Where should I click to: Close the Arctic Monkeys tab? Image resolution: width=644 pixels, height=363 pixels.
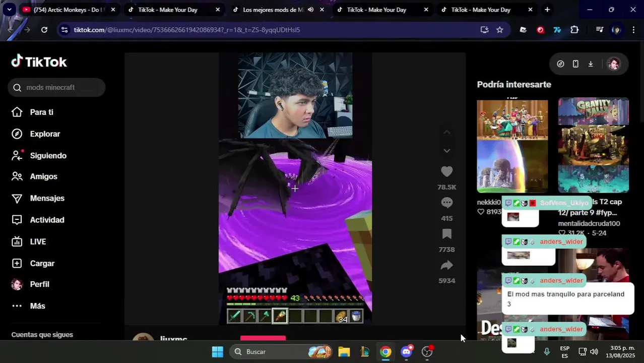(113, 10)
